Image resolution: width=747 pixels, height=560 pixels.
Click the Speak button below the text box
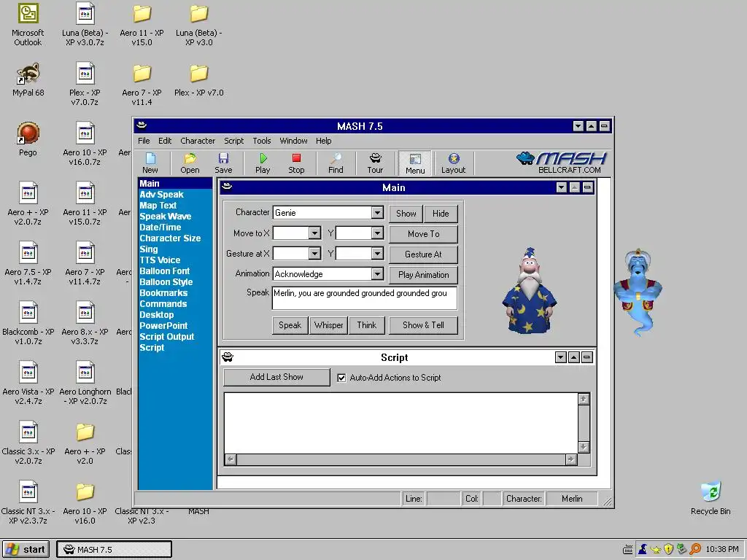click(x=290, y=325)
